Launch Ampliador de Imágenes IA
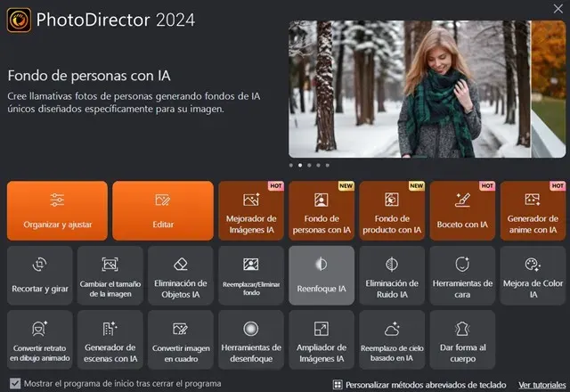The width and height of the screenshot is (570, 392). (x=322, y=339)
